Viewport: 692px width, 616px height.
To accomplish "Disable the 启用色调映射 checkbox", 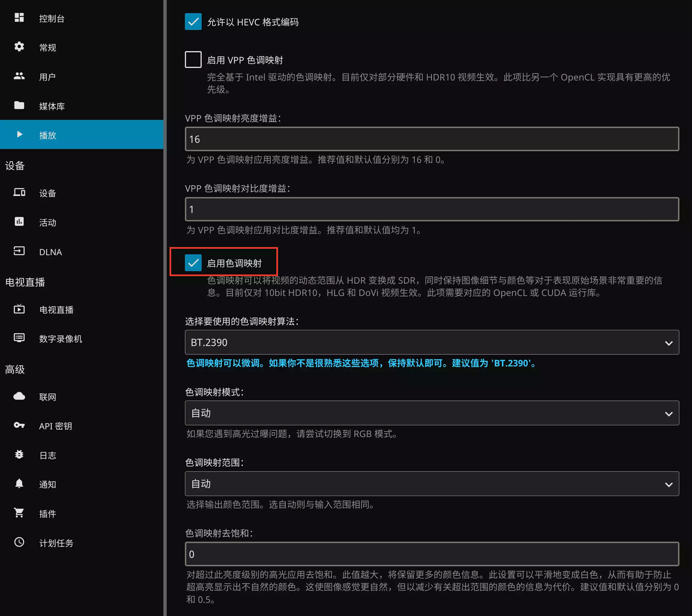I will (193, 263).
